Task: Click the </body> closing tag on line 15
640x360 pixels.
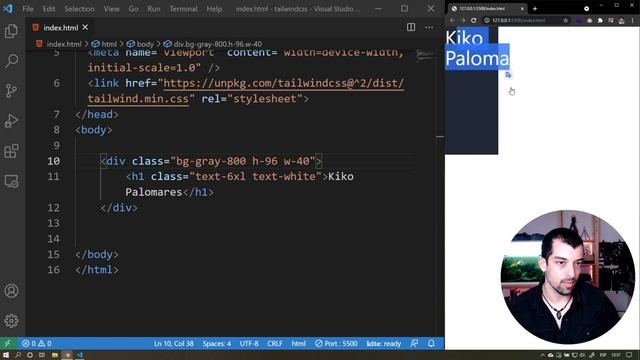Action: point(97,254)
